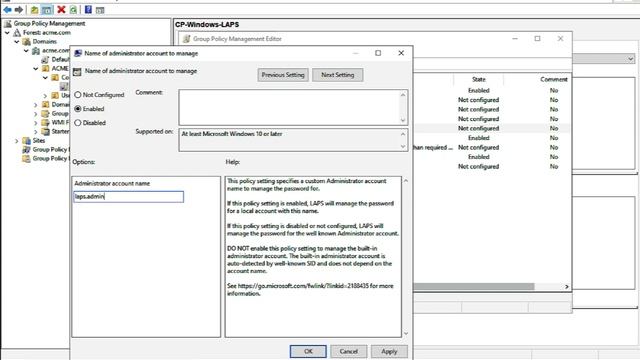
Task: Click the Back arrow in the toolbar
Action: point(7,9)
